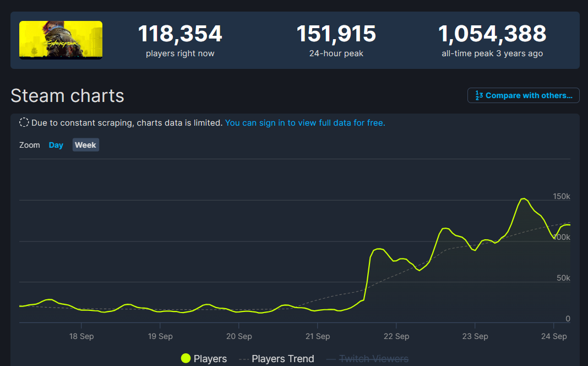Click the 50k y-axis label
This screenshot has width=588, height=366.
(563, 278)
